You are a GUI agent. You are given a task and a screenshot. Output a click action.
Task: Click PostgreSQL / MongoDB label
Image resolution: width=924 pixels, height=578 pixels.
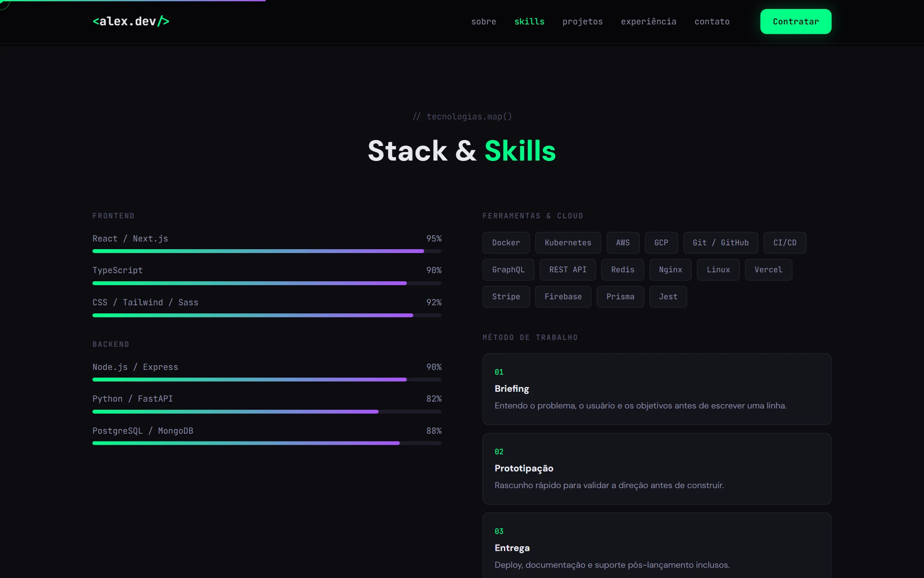click(x=143, y=431)
